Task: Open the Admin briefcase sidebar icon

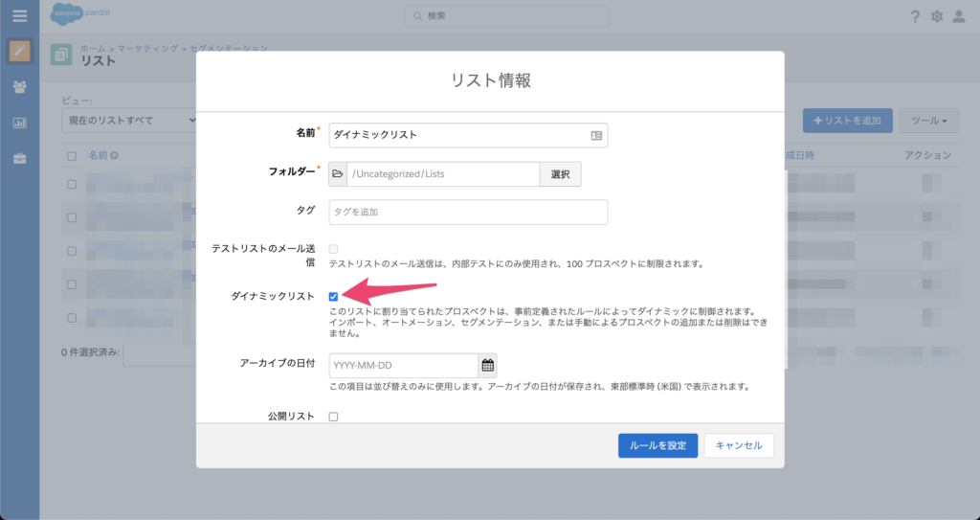Action: click(x=19, y=158)
